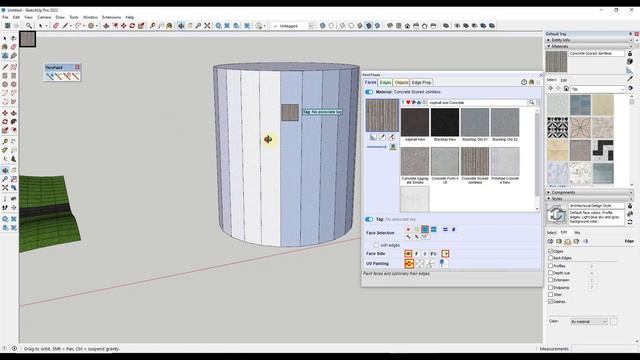Image resolution: width=640 pixels, height=360 pixels.
Task: Activate the Rotate tool in top toolbar
Action: click(132, 25)
